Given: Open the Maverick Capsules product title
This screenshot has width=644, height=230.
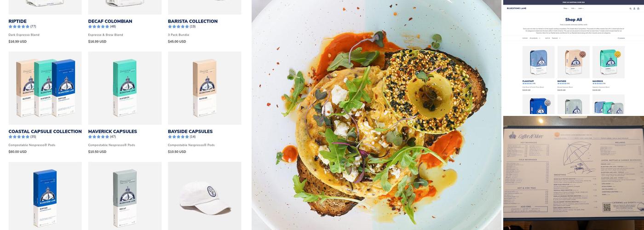Looking at the screenshot, I should pos(113,132).
